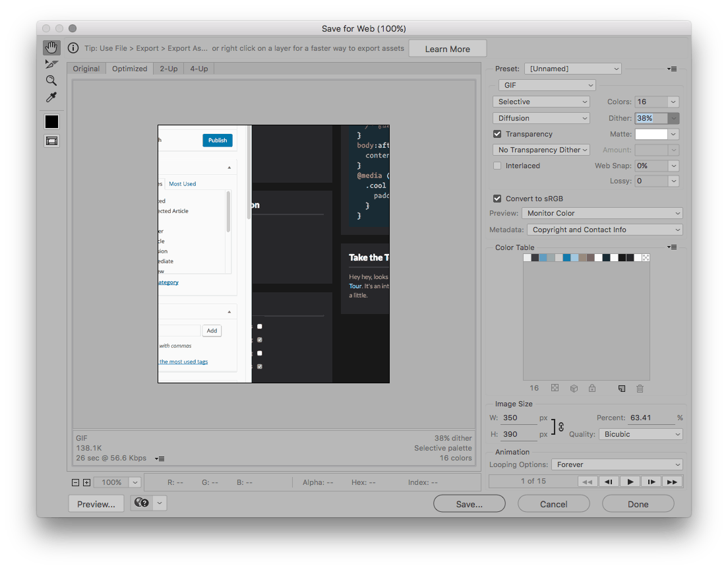Click the Preview... button
728x570 pixels.
(x=96, y=504)
